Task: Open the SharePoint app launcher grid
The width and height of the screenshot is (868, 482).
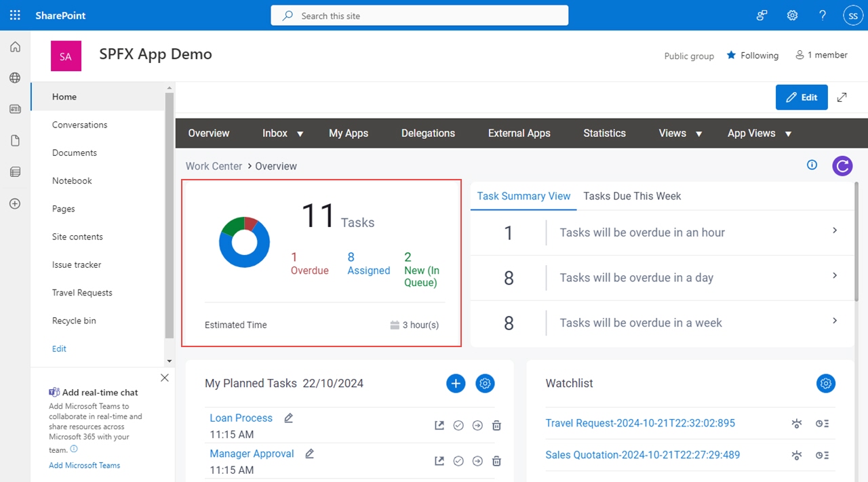Action: [x=15, y=15]
